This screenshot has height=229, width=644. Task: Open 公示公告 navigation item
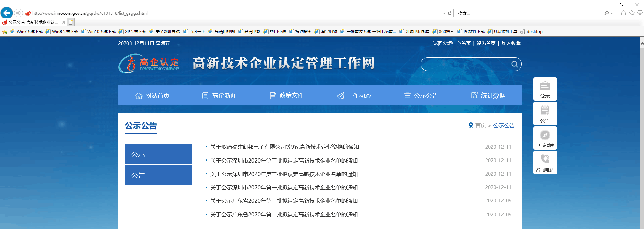click(x=421, y=96)
